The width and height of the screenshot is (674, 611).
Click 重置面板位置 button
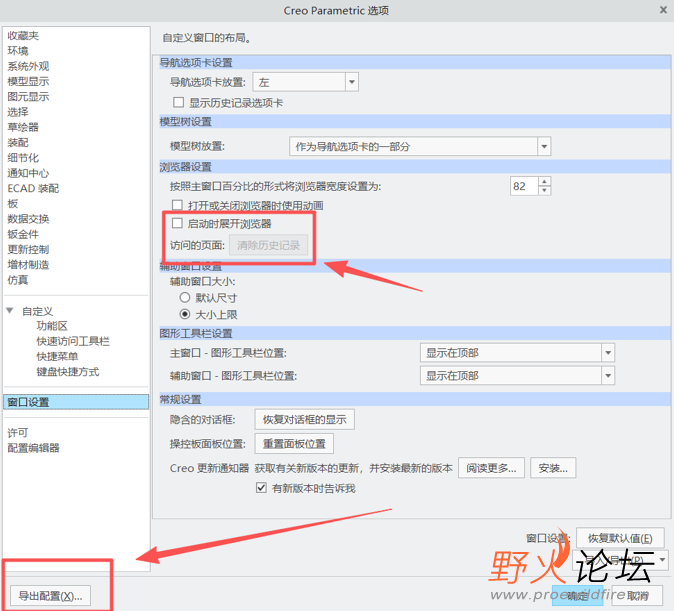click(294, 443)
